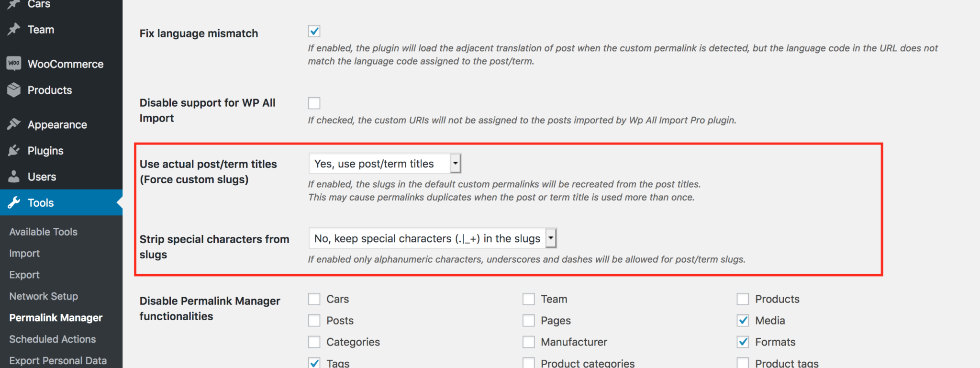
Task: Check the Pages checkbox
Action: point(528,321)
